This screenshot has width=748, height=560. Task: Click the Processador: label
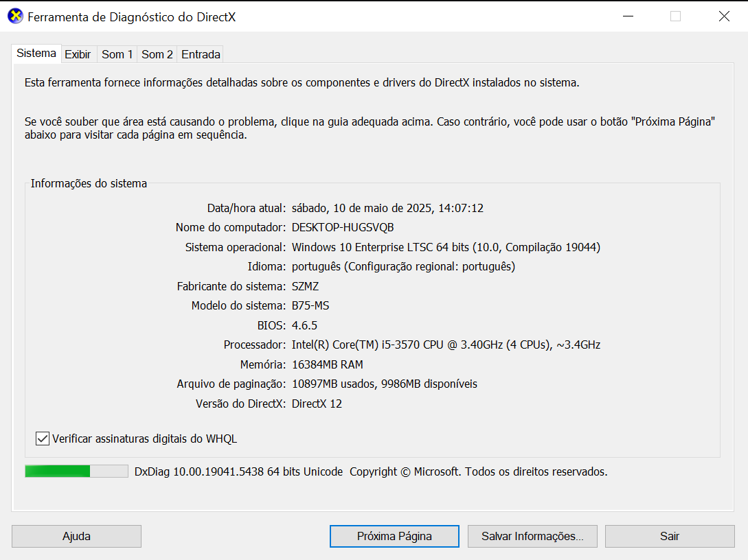(254, 345)
